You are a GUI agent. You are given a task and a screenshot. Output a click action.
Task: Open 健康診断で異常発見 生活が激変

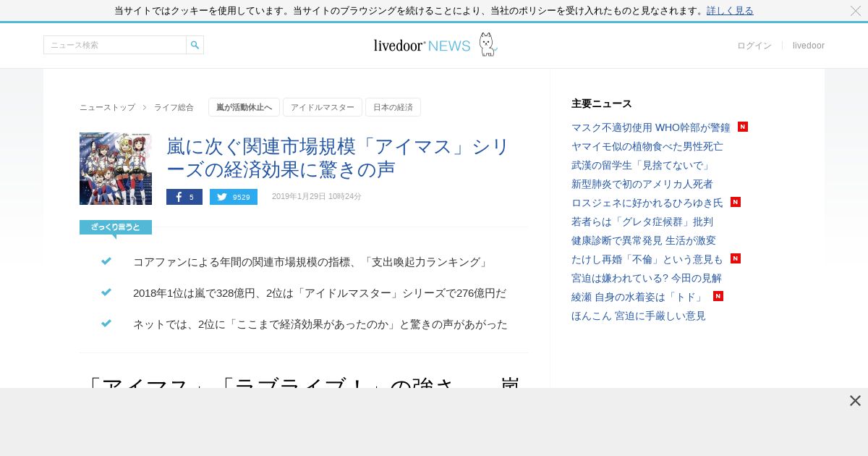(x=644, y=240)
